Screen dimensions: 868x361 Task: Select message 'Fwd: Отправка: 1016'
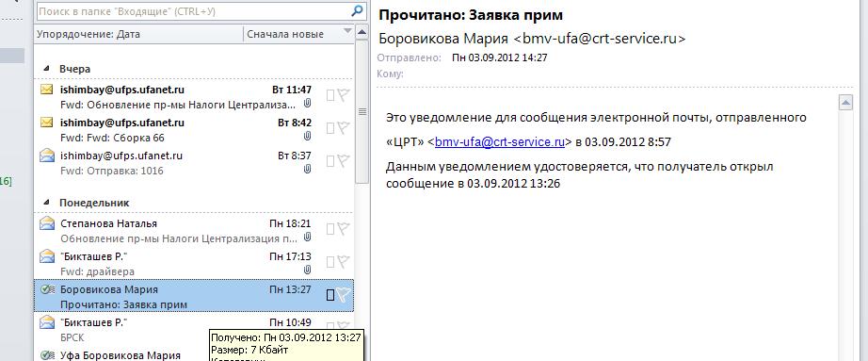[x=193, y=162]
